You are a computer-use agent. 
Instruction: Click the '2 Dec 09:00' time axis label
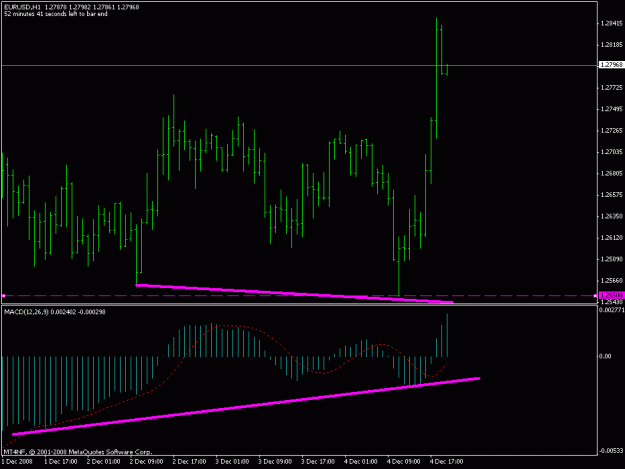click(146, 462)
